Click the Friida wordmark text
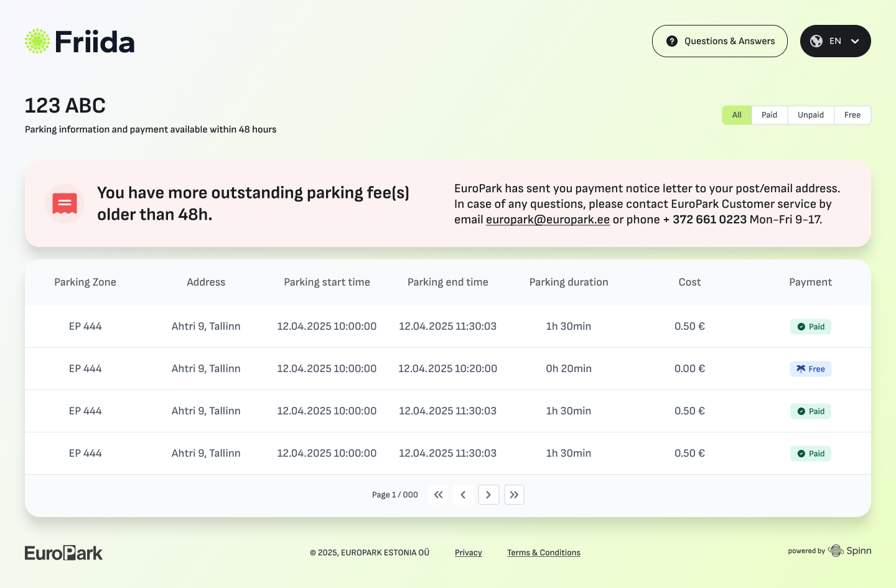Screen dimensions: 896x588 [x=95, y=42]
